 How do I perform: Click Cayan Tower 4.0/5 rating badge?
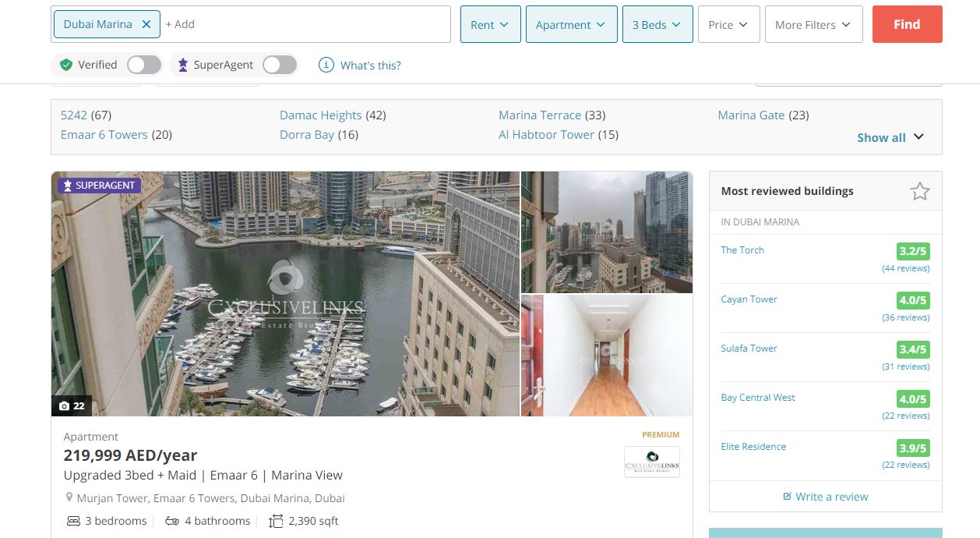pyautogui.click(x=913, y=300)
